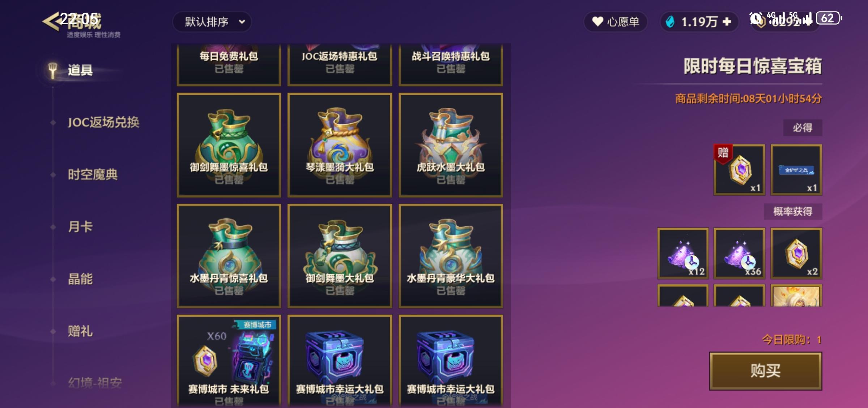Select the 琴漾墨漪大礼包 purple bag

340,145
